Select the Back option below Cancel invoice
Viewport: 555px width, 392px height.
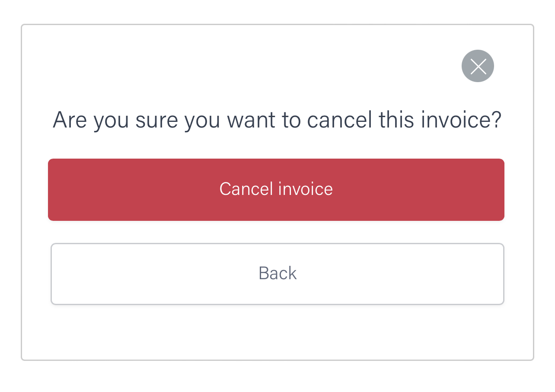(x=277, y=274)
